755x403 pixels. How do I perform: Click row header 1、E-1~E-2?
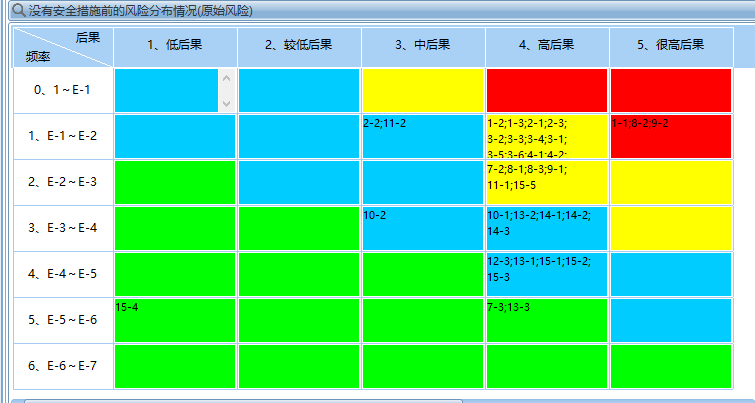[x=63, y=136]
